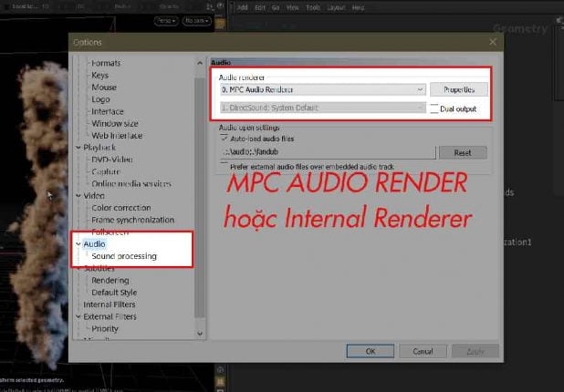Toggle the Auto-load audio files checkbox
The height and width of the screenshot is (392, 564).
pyautogui.click(x=225, y=139)
